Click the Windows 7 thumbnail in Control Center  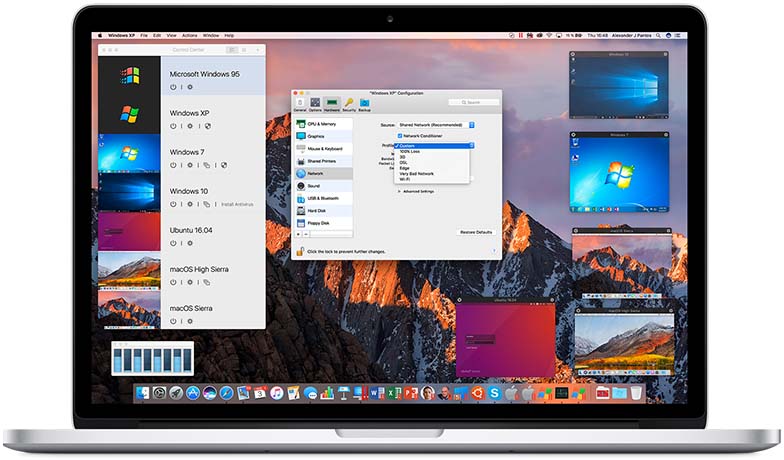(x=129, y=153)
